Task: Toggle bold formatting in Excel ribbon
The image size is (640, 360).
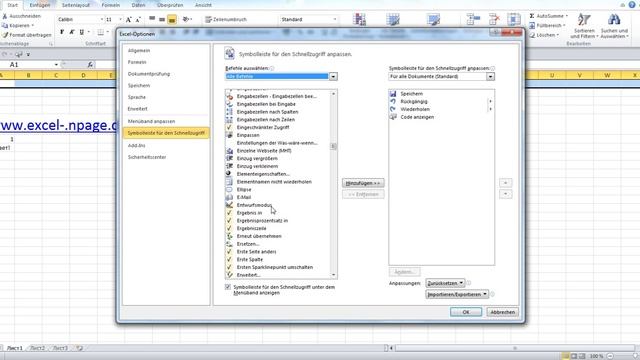Action: (62, 32)
